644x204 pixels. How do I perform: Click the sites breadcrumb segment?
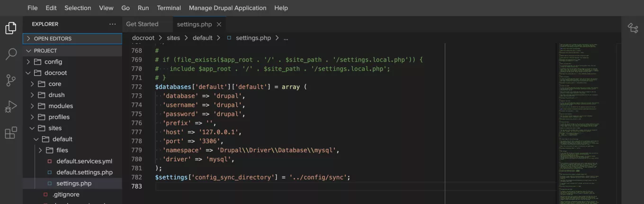click(x=173, y=38)
